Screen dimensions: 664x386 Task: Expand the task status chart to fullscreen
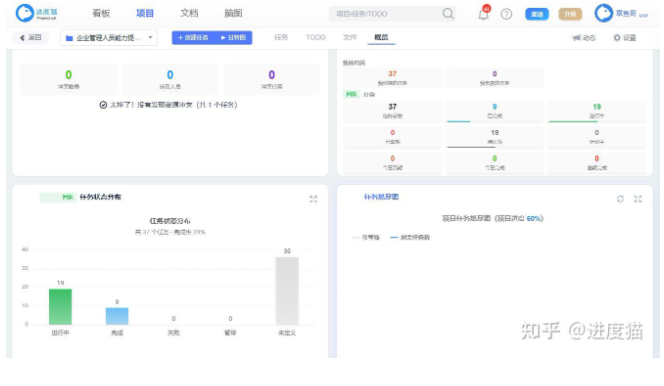pyautogui.click(x=313, y=199)
